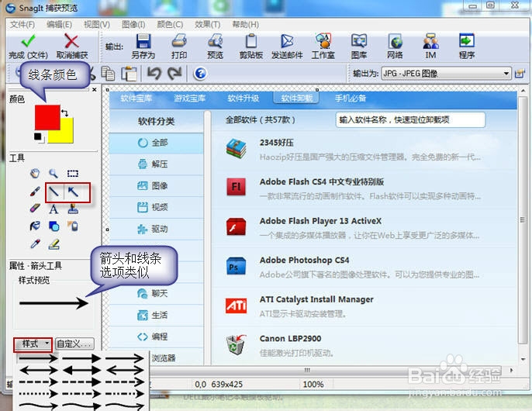Screen dimensions: 532x411
Task: Switch to 软件宝库 tab in captured image
Action: pyautogui.click(x=136, y=98)
